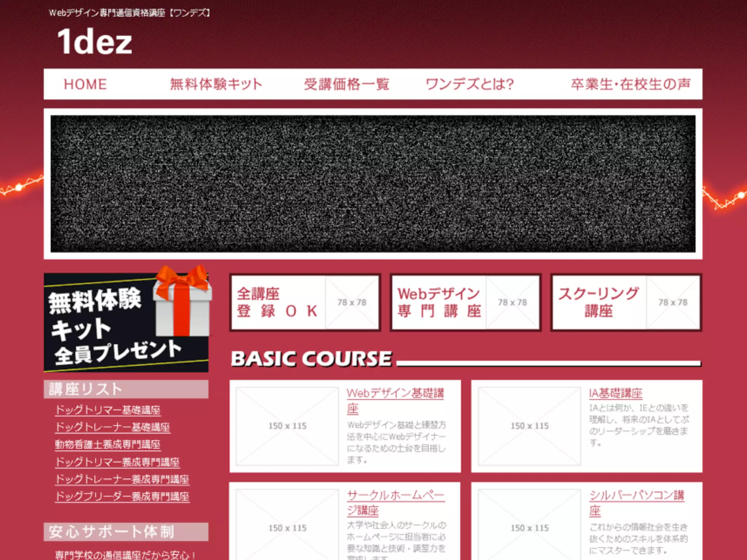Select ワンデズとは? in navigation
Viewport: 747px width, 560px height.
[470, 84]
